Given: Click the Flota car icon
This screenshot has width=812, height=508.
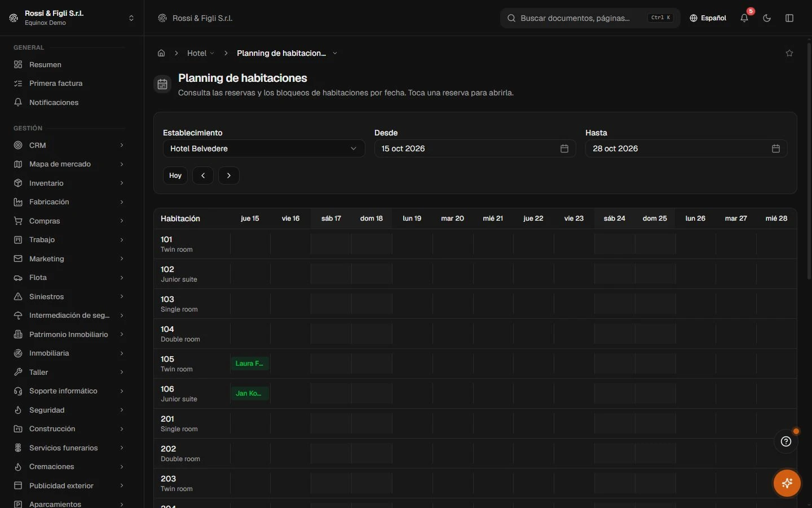Looking at the screenshot, I should coord(18,278).
